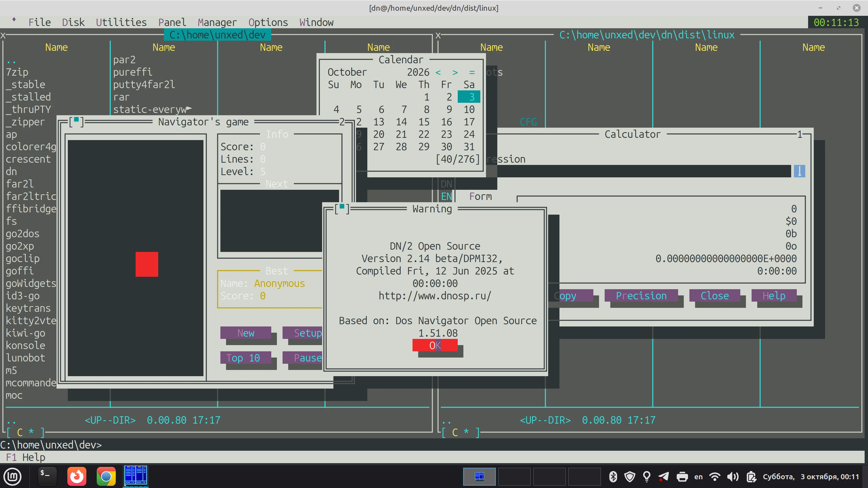This screenshot has height=488, width=868.
Task: Click the drive selector C * in left panel
Action: pyautogui.click(x=26, y=432)
